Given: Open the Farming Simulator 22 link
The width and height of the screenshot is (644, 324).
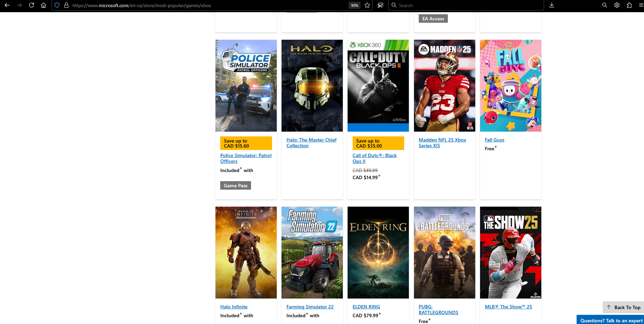Looking at the screenshot, I should (310, 307).
